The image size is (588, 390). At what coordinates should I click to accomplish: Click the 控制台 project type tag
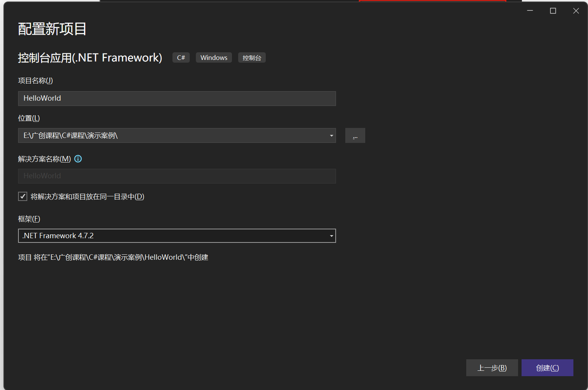coord(252,58)
